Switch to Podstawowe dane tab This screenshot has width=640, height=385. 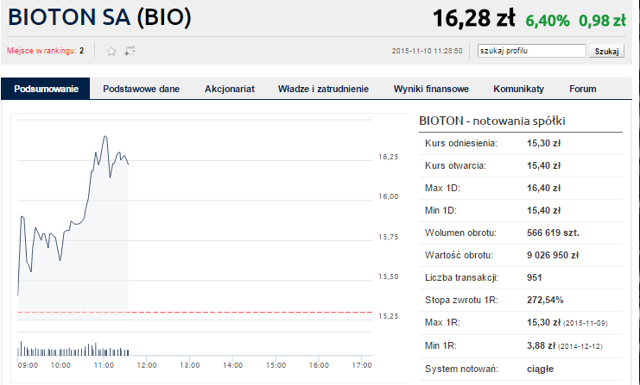click(141, 89)
